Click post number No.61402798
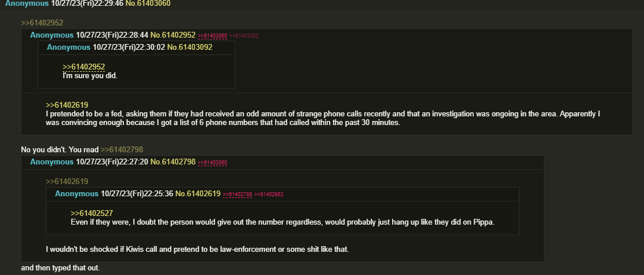Screen dimensions: 644x275 click(x=173, y=162)
